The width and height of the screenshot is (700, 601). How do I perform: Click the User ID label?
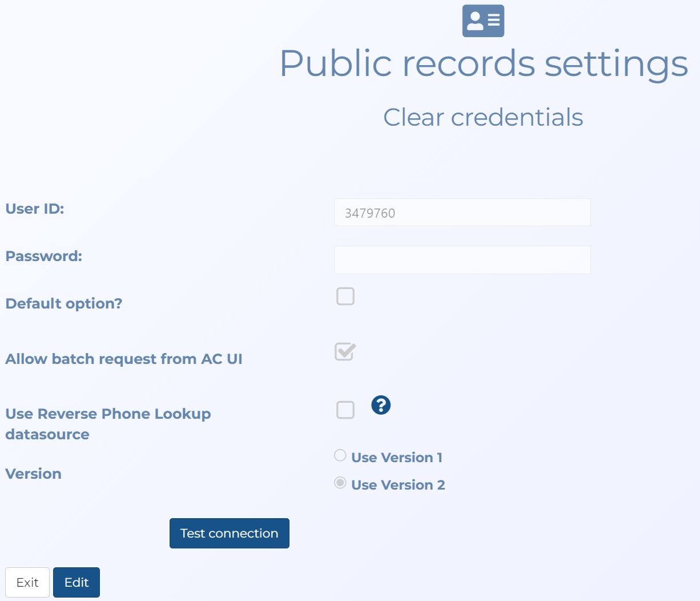point(35,209)
